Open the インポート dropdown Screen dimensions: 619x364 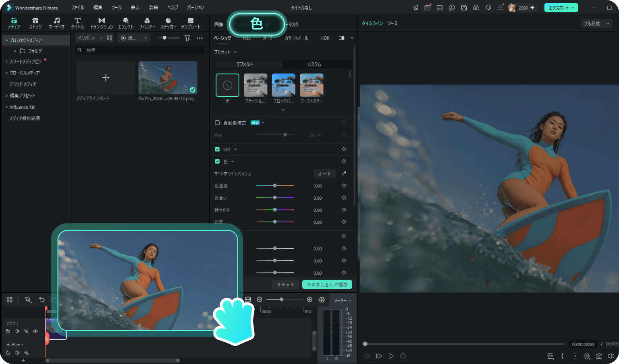coord(90,38)
